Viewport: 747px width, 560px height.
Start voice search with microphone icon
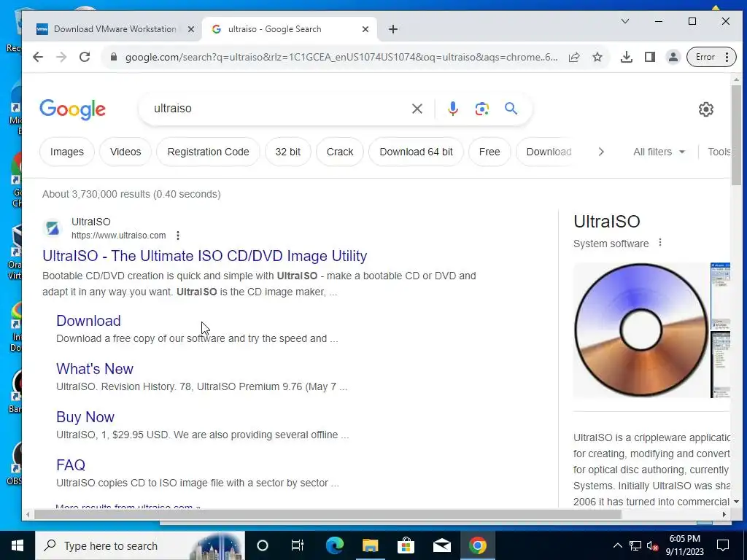452,109
